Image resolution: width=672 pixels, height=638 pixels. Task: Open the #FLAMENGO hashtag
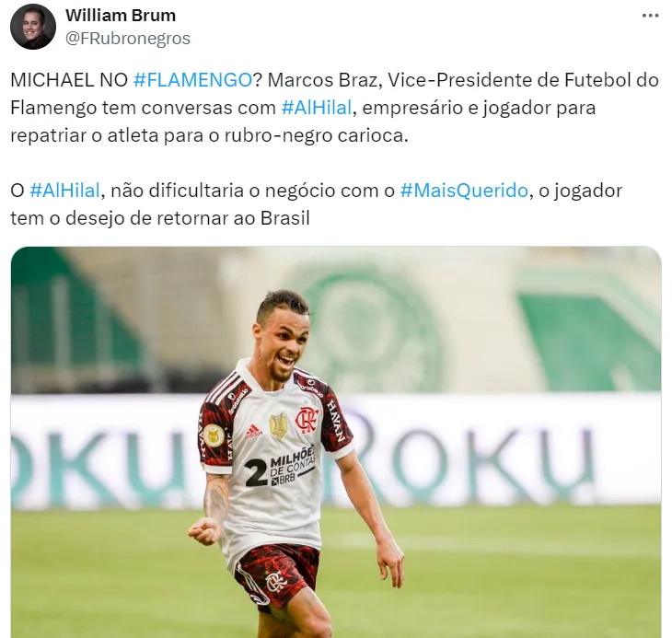(192, 80)
